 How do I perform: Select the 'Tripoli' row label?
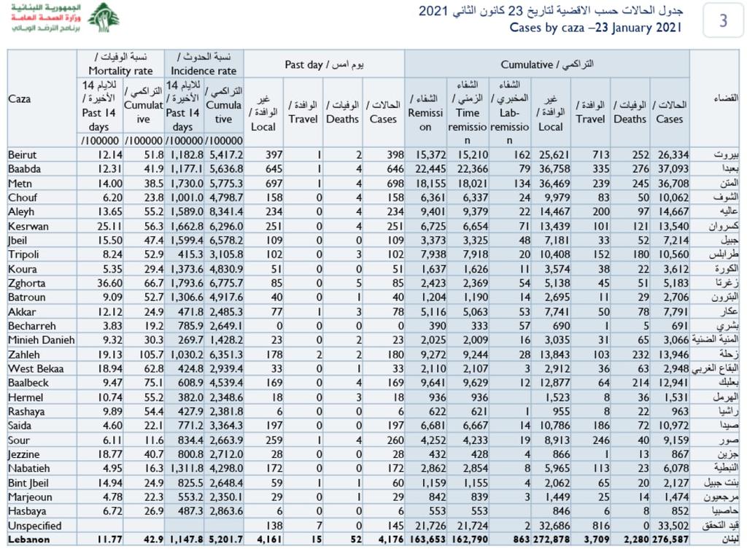pyautogui.click(x=23, y=254)
